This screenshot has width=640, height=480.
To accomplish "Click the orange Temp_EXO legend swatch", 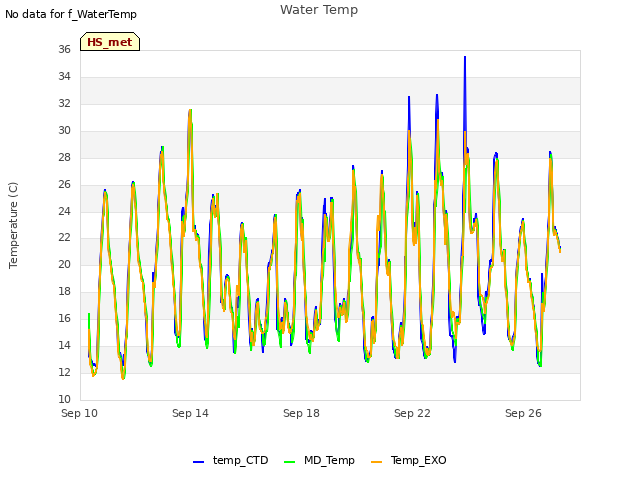I will pos(376,462).
